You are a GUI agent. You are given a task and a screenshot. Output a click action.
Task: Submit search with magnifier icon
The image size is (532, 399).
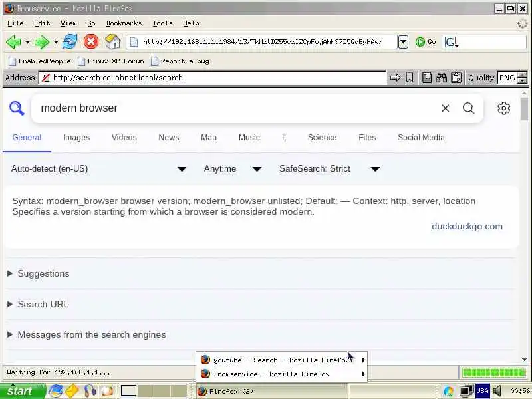coord(469,108)
